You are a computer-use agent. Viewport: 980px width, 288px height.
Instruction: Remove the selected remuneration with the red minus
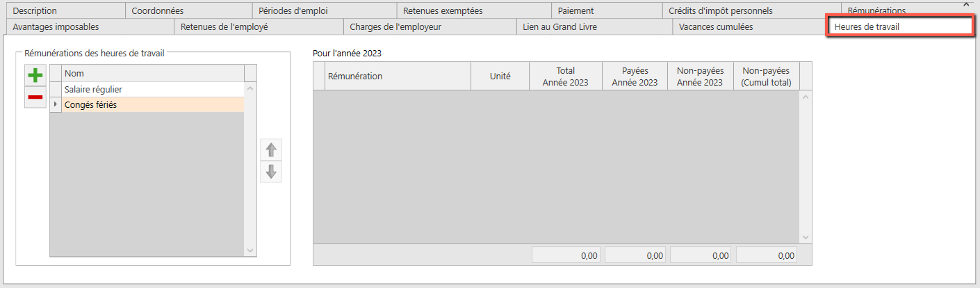click(35, 97)
